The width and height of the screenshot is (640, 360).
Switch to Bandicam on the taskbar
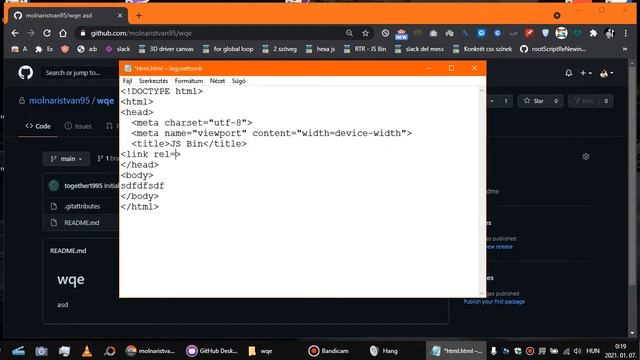[329, 351]
